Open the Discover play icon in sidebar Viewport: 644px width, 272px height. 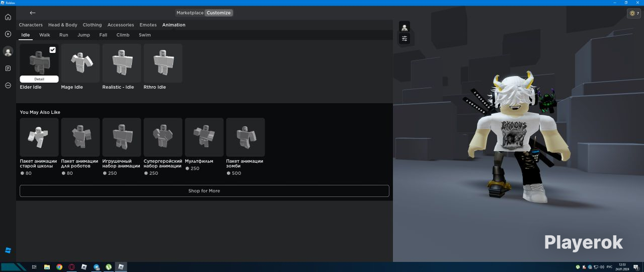point(8,34)
